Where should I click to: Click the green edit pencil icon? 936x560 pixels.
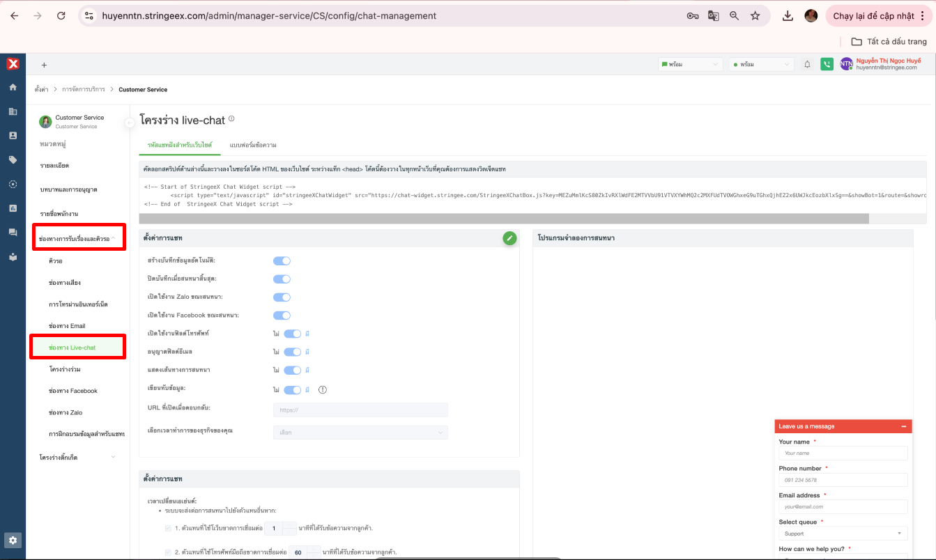[x=509, y=238]
